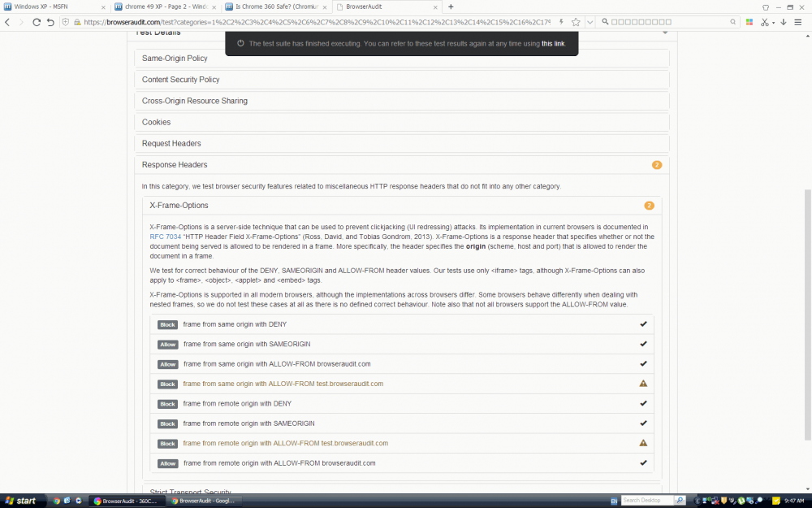Screen dimensions: 812x508
Task: Click checkmark on same origin DENY row
Action: (x=643, y=324)
